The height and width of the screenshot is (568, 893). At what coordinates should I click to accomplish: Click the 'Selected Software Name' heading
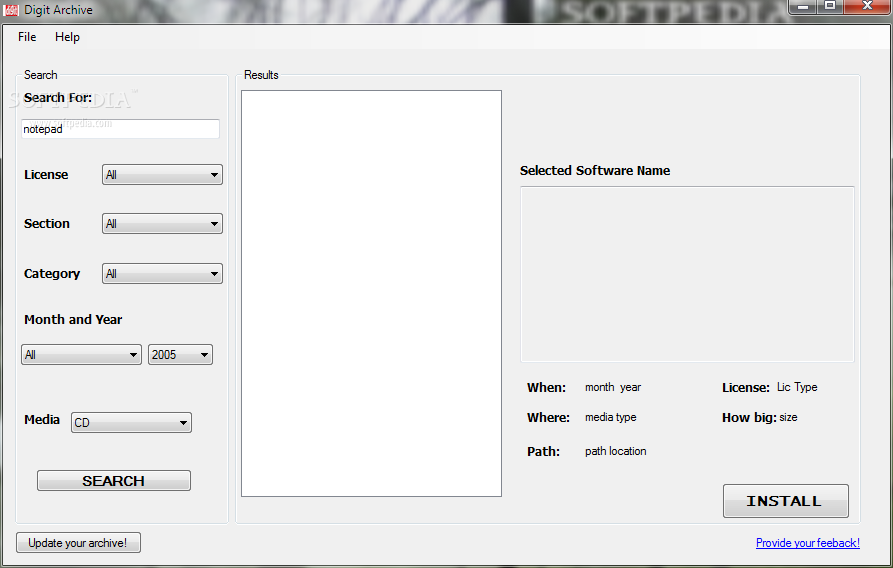595,171
